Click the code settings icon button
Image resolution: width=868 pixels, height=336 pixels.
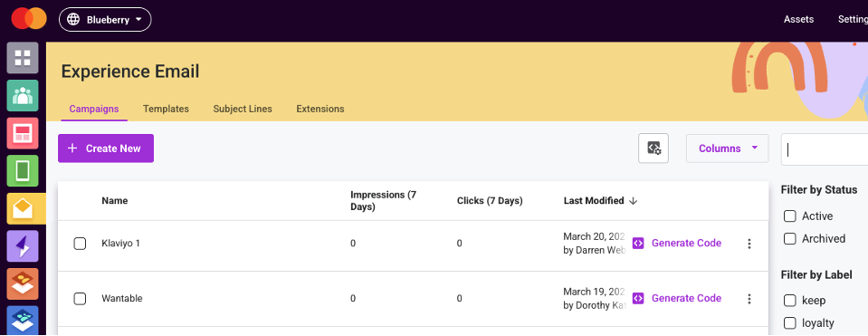point(653,149)
